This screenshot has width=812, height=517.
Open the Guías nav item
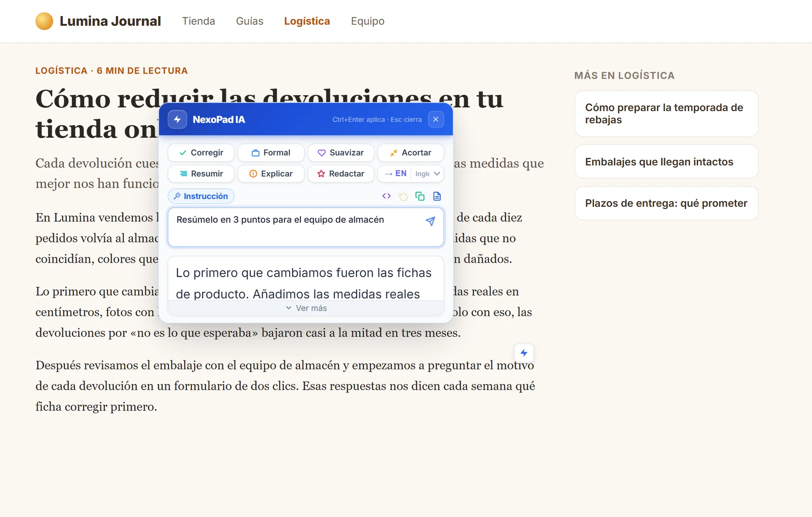[249, 21]
